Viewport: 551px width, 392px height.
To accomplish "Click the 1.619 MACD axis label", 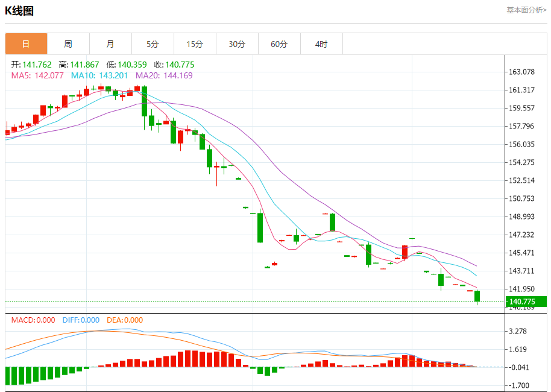I will click(518, 349).
